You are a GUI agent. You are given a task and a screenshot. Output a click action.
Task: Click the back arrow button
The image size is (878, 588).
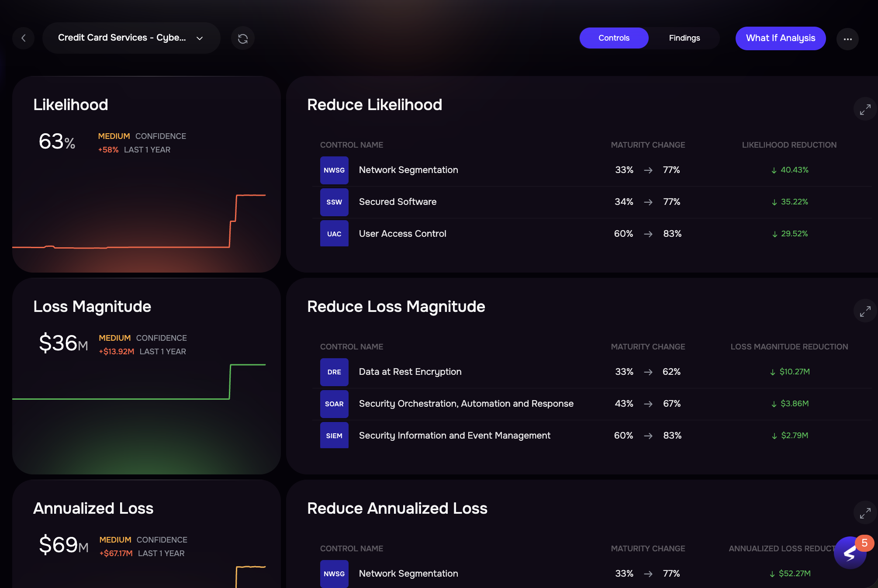coord(24,38)
